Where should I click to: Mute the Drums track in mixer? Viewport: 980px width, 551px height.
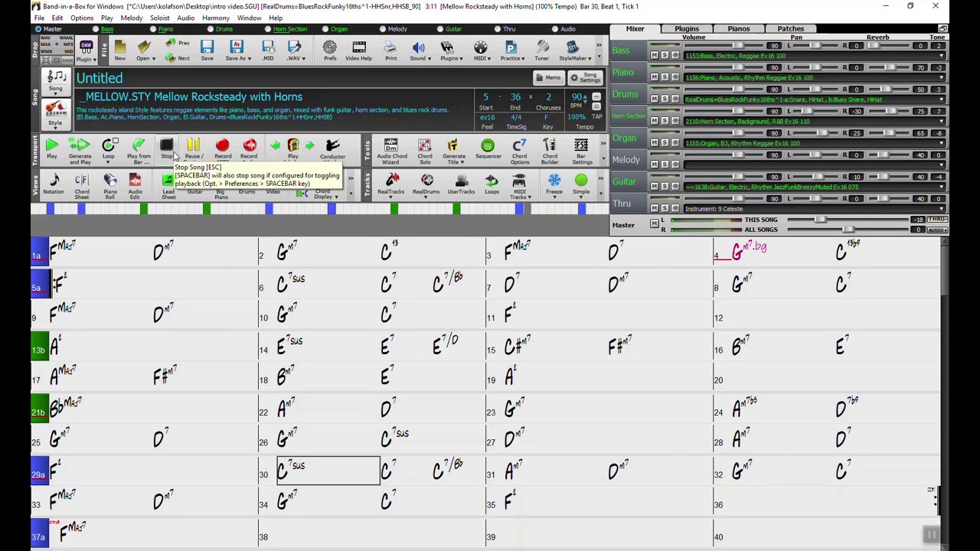(655, 99)
